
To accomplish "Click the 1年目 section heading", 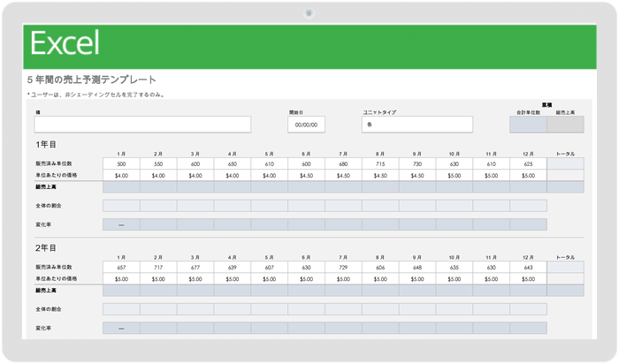I will pos(46,144).
